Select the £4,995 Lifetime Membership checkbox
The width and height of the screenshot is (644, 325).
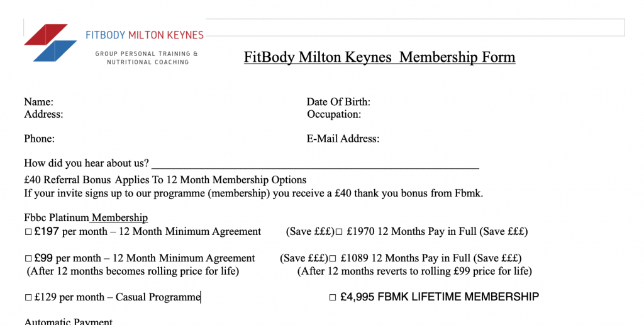coord(333,297)
